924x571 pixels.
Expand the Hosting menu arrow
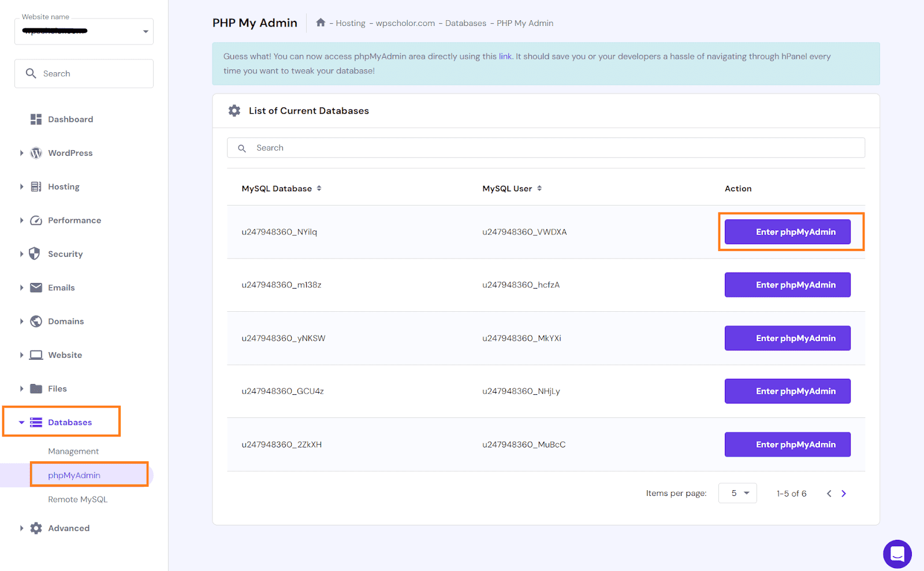21,186
